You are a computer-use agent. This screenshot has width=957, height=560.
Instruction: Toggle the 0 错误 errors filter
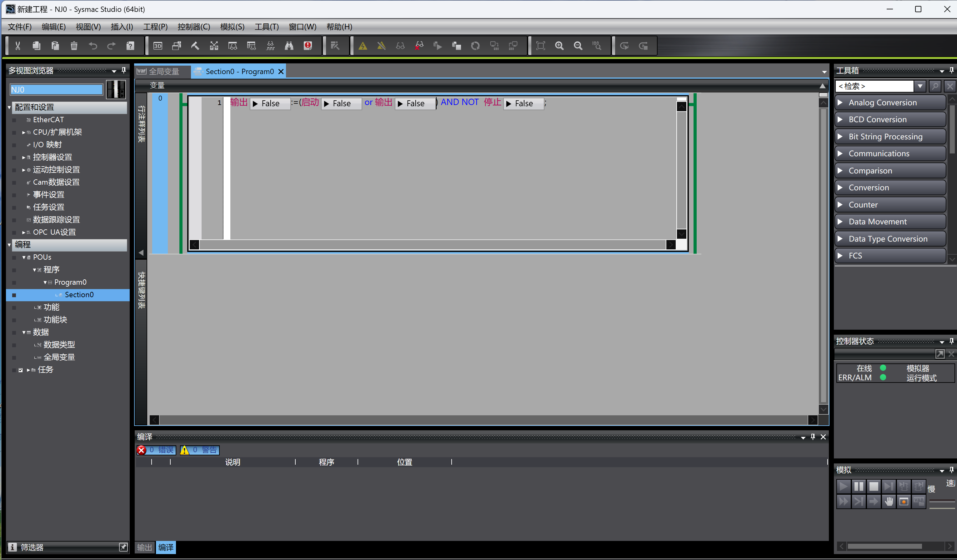157,450
